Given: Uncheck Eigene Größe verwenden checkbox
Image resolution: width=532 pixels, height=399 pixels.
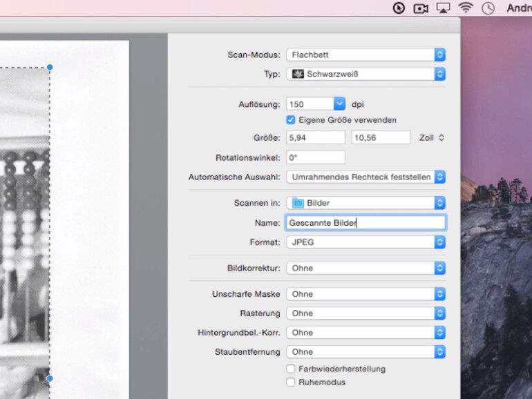Looking at the screenshot, I should [290, 119].
